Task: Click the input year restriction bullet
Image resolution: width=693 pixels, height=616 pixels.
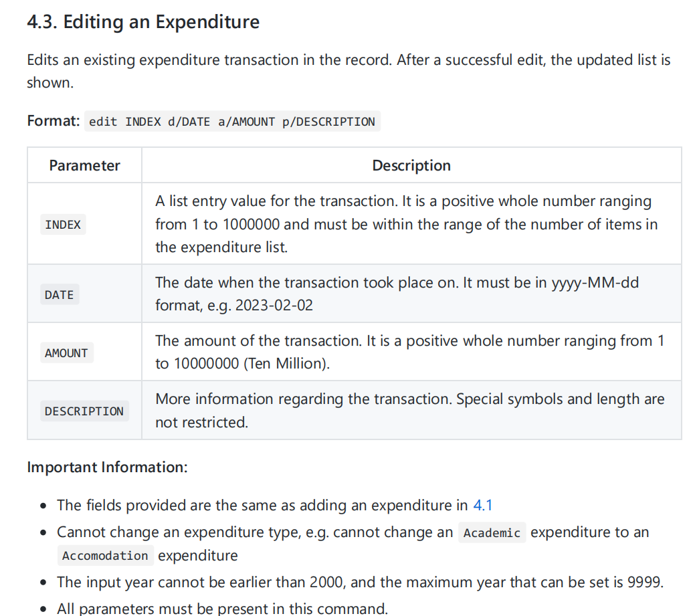Action: tap(360, 582)
